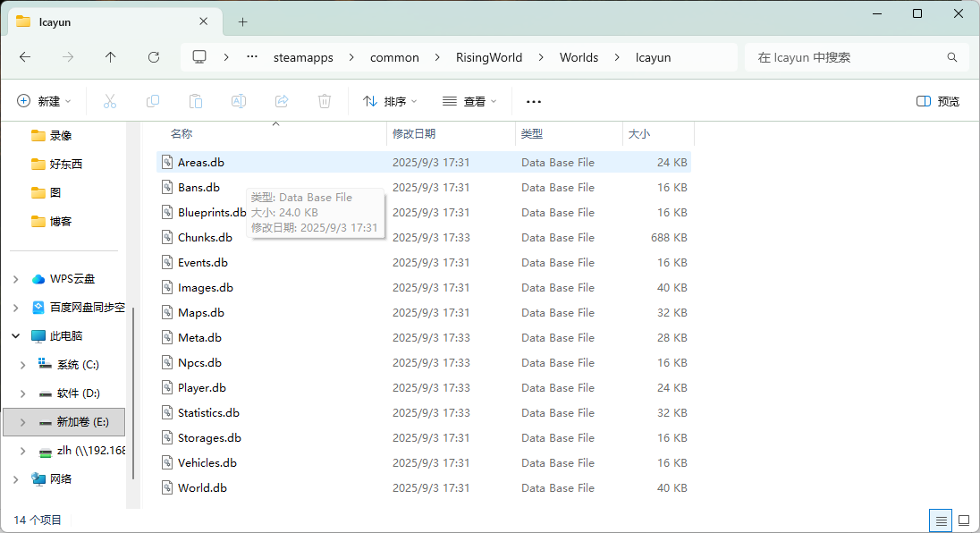Refresh the lcayun folder view

154,57
